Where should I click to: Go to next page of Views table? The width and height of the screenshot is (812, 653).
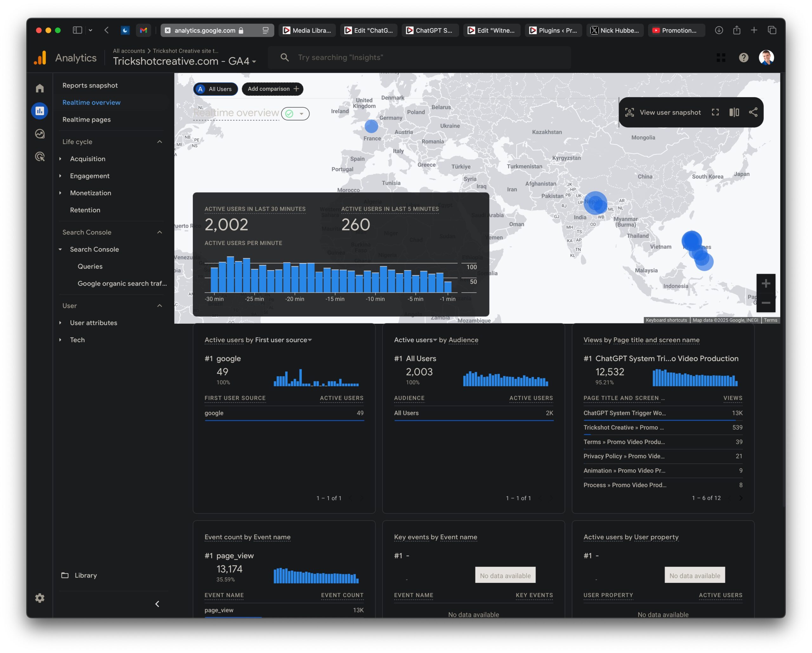[741, 498]
